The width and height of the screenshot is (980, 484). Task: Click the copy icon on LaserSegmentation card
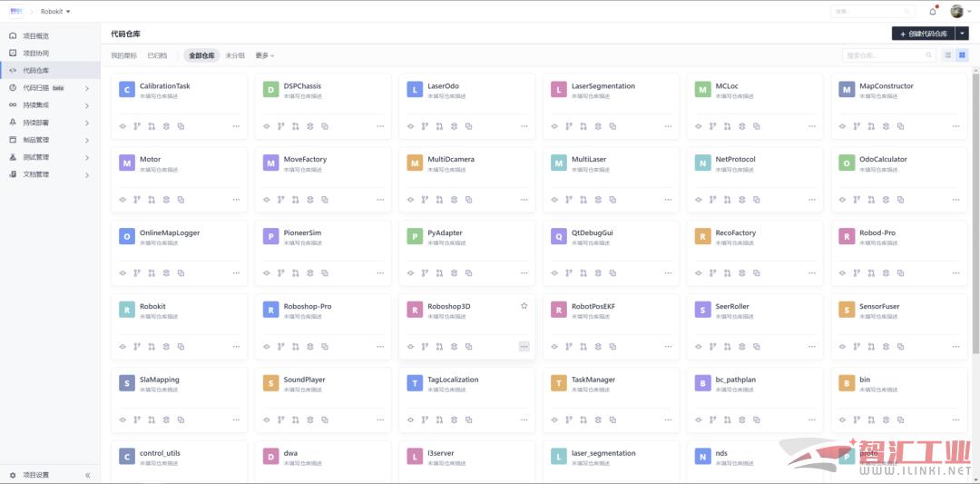point(612,126)
